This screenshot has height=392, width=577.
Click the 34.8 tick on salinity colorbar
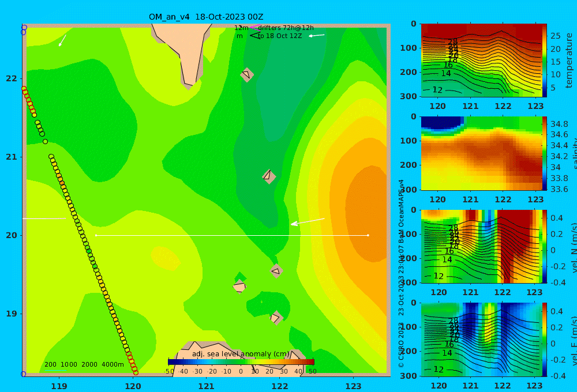pyautogui.click(x=559, y=124)
